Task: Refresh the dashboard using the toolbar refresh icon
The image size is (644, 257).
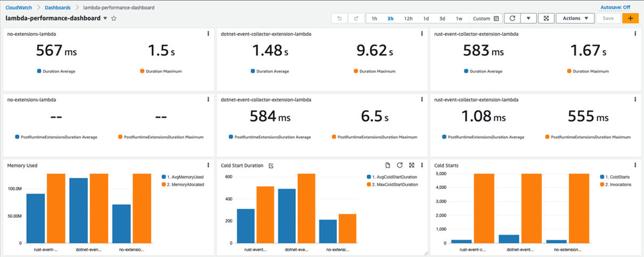Action: point(512,19)
